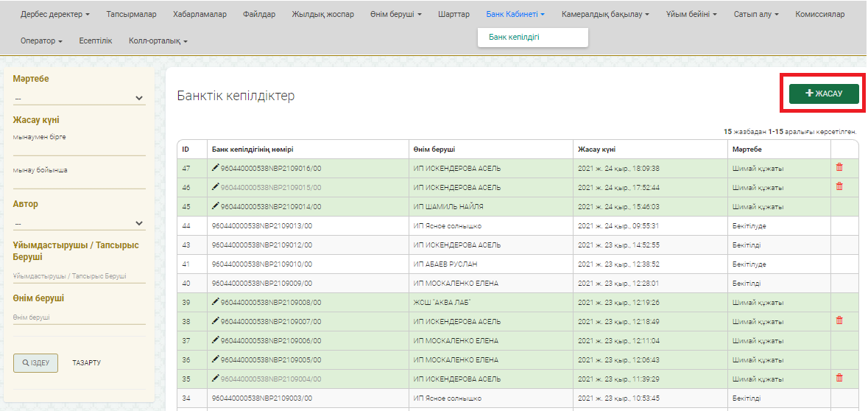Click the edit pencil for guarantee ID 47
The width and height of the screenshot is (868, 411).
(x=216, y=168)
